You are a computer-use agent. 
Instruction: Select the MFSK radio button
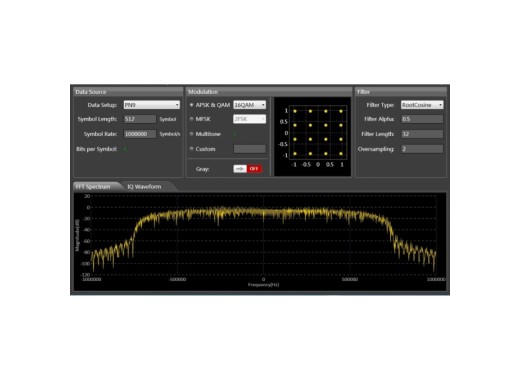192,119
